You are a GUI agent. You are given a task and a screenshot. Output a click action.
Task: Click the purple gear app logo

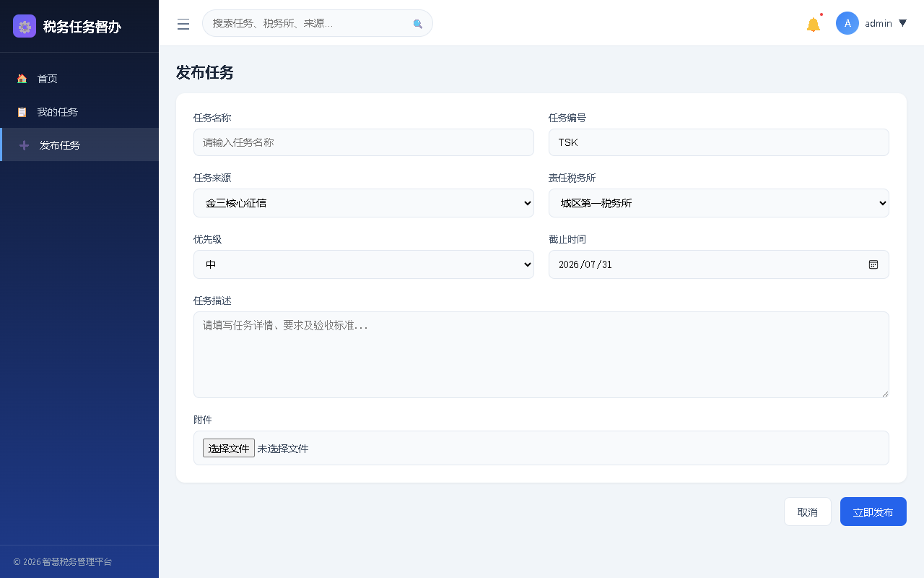pyautogui.click(x=25, y=26)
